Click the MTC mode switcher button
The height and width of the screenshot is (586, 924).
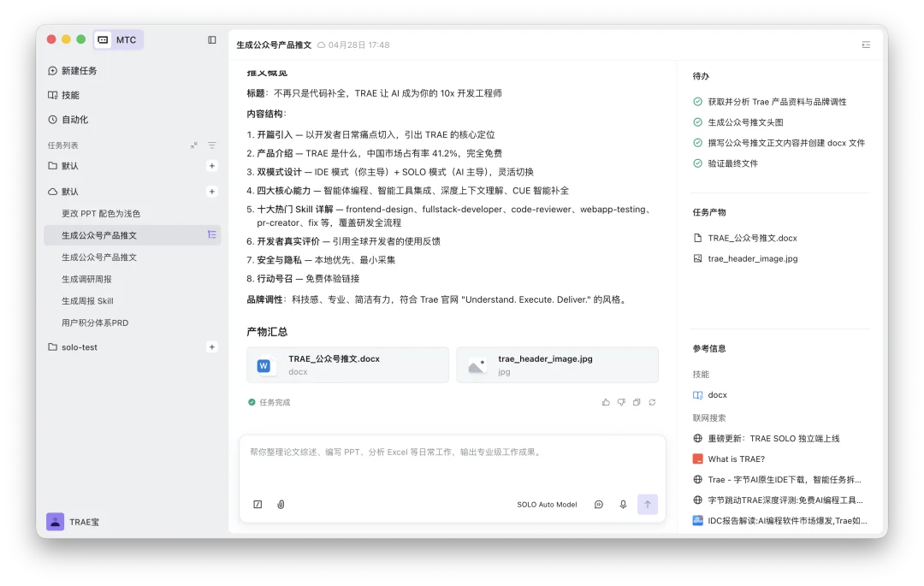tap(118, 39)
